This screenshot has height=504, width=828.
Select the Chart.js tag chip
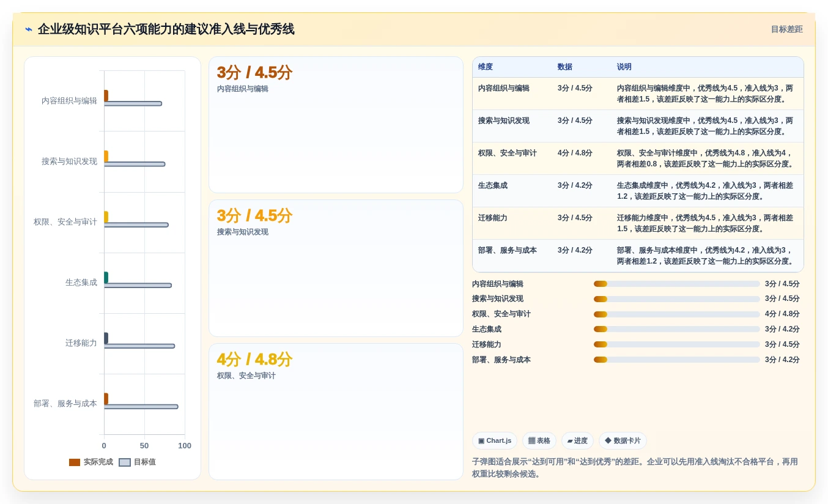click(495, 441)
